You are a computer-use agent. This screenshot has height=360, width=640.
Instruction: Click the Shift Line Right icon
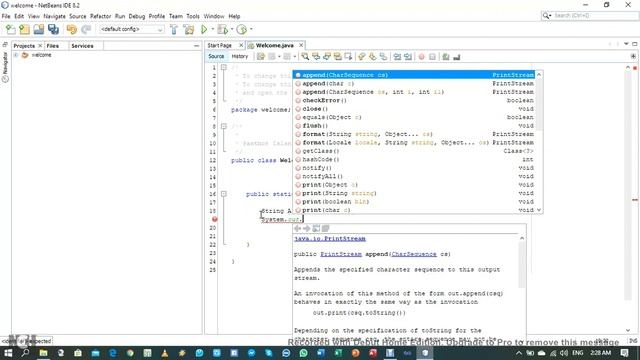[408, 57]
